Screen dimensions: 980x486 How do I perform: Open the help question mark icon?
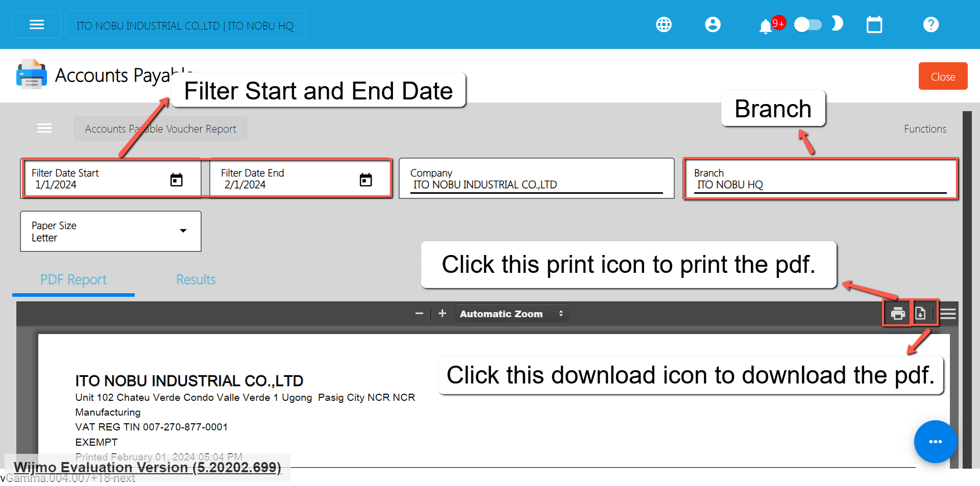pos(931,24)
